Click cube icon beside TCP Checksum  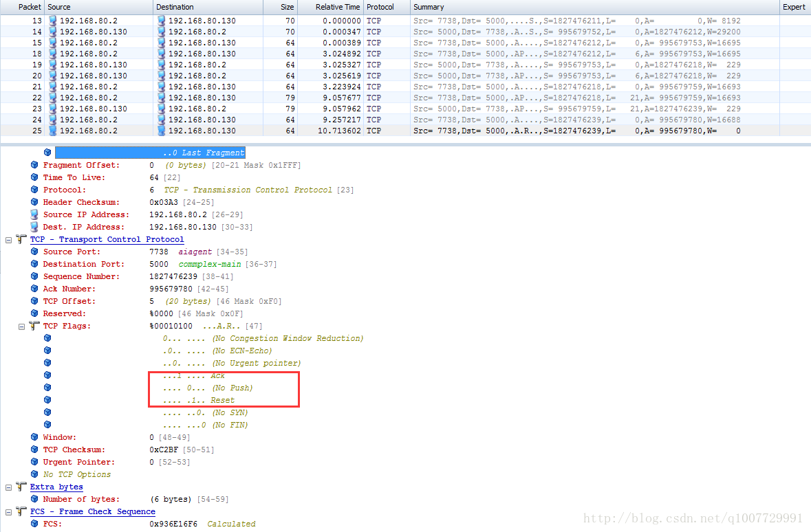[x=34, y=450]
